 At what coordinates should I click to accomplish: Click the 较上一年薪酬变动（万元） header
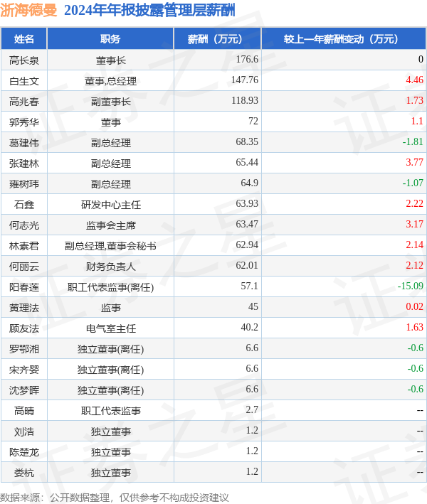tap(344, 39)
